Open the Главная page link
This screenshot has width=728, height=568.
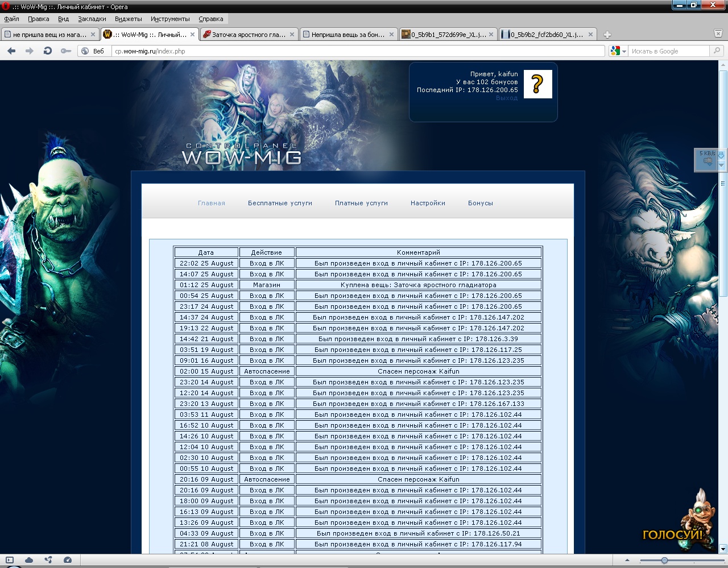[x=212, y=203]
